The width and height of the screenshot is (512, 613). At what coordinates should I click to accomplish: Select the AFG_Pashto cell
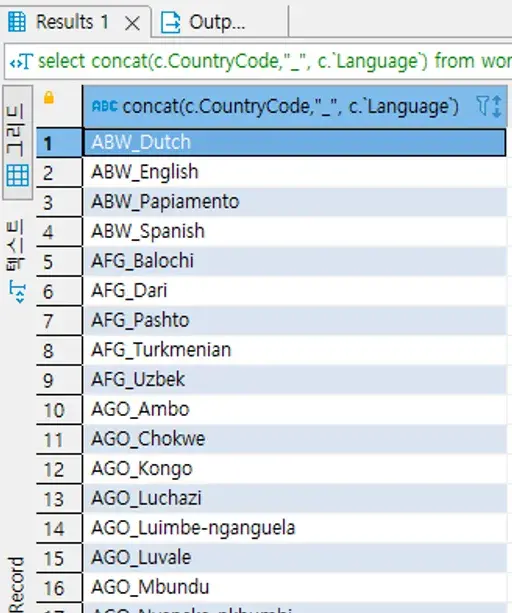[295, 321]
